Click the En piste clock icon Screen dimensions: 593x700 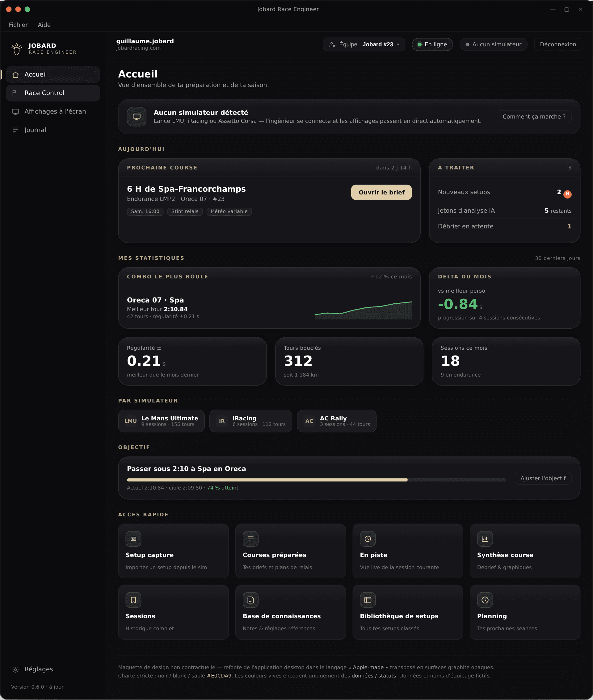[x=368, y=539]
